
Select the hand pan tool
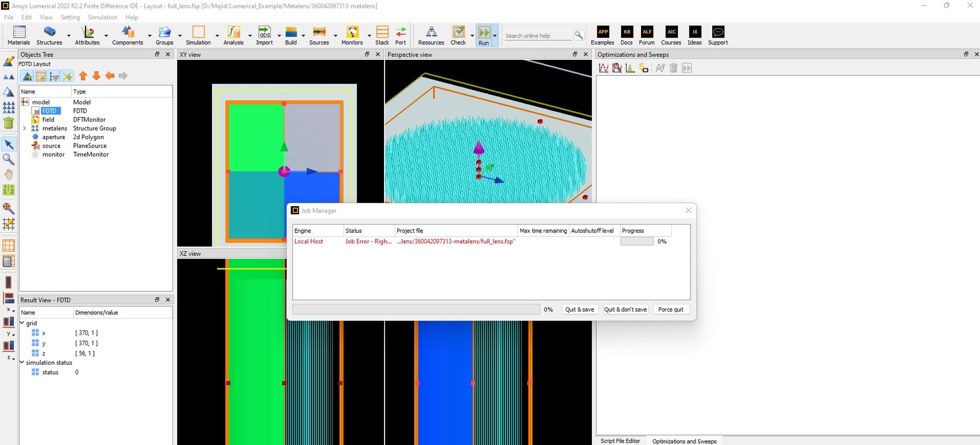[x=9, y=174]
